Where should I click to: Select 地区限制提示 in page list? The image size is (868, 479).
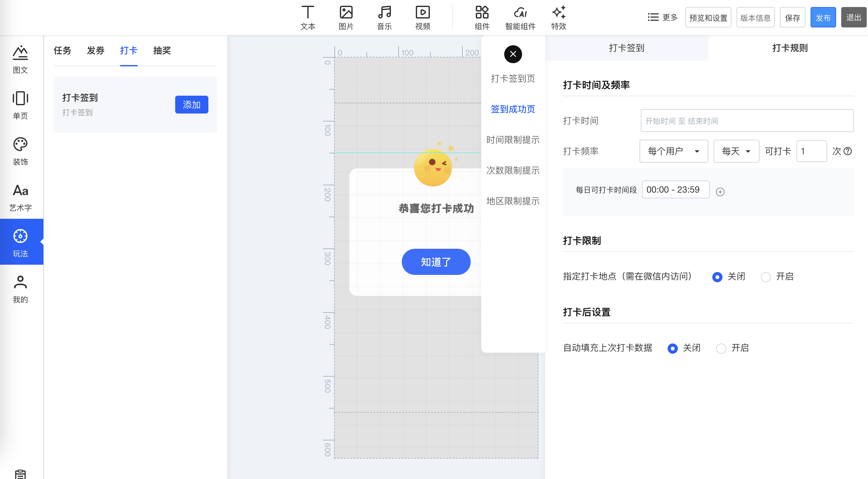(x=513, y=201)
